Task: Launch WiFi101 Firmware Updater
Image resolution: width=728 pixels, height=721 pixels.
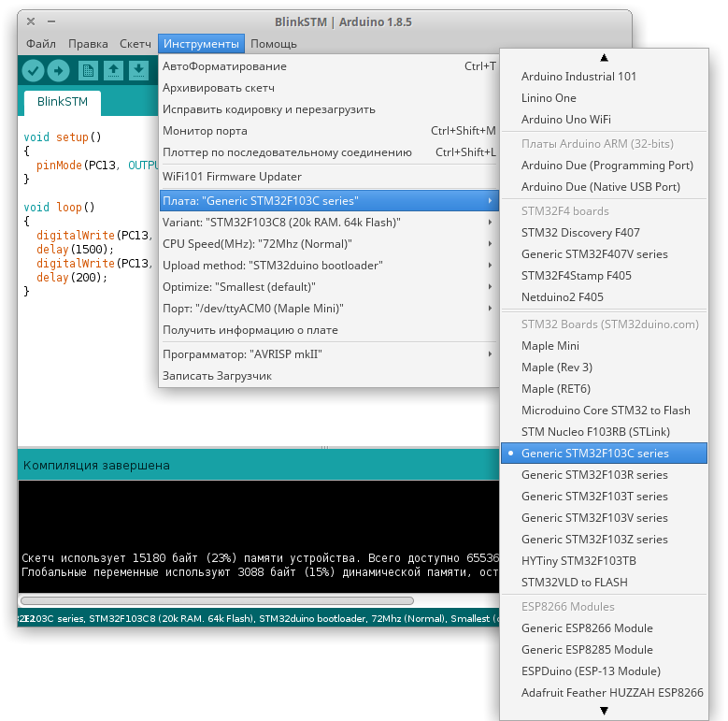Action: click(x=329, y=177)
